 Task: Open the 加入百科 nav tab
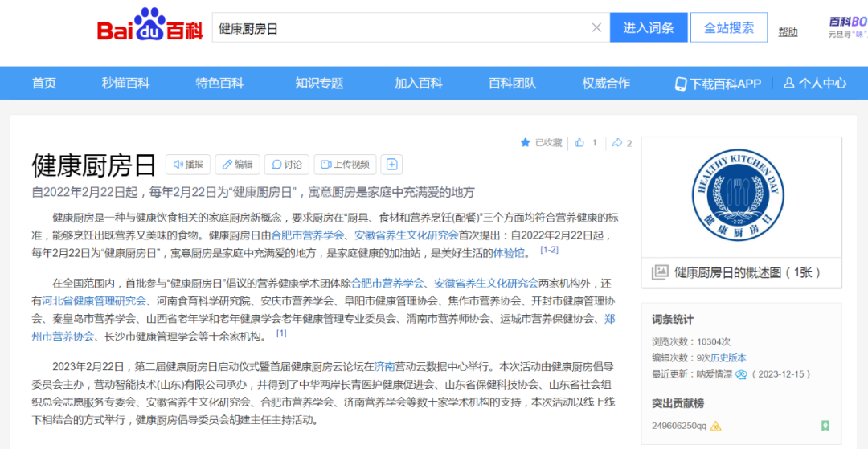click(x=419, y=83)
